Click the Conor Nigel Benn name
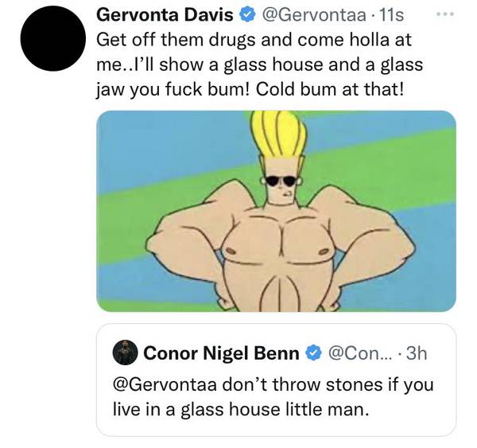The image size is (477, 448). point(220,352)
